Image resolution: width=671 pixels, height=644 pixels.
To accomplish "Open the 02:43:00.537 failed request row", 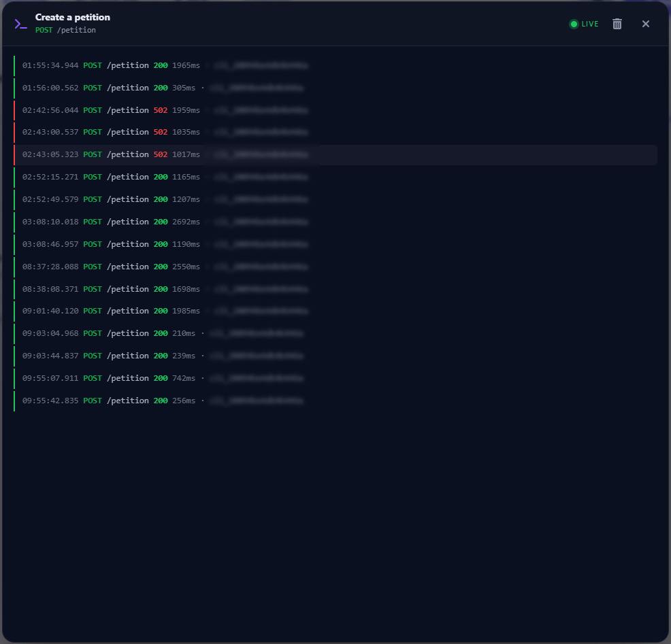I will pos(335,132).
